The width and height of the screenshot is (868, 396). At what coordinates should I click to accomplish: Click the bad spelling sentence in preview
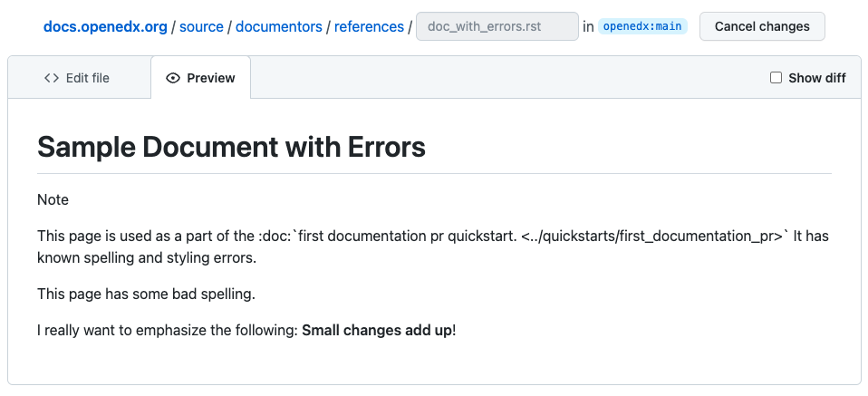pos(147,294)
